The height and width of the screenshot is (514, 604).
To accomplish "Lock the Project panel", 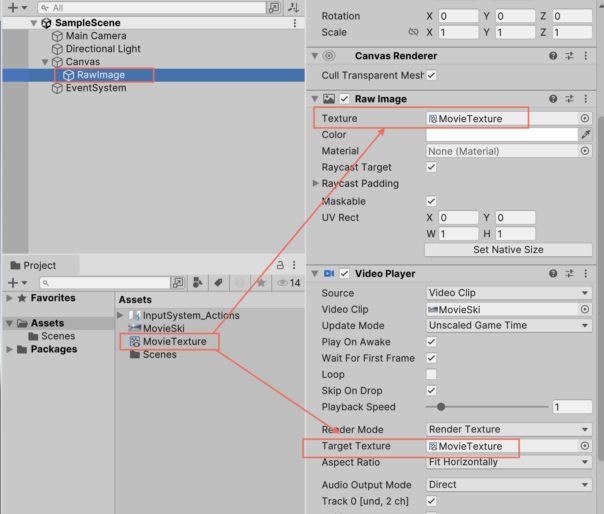I will point(280,265).
